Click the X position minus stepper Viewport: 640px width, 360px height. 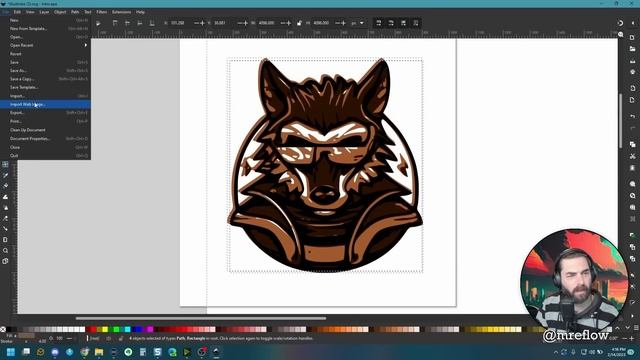(x=196, y=23)
